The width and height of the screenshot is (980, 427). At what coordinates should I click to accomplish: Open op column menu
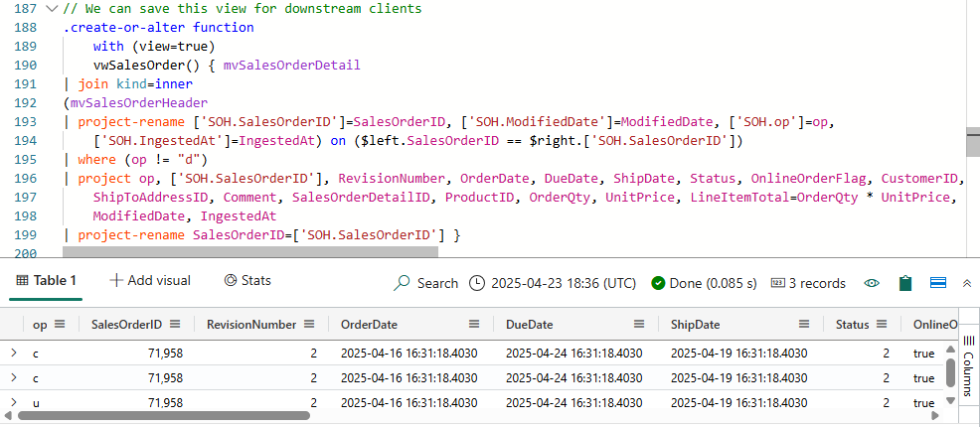60,324
